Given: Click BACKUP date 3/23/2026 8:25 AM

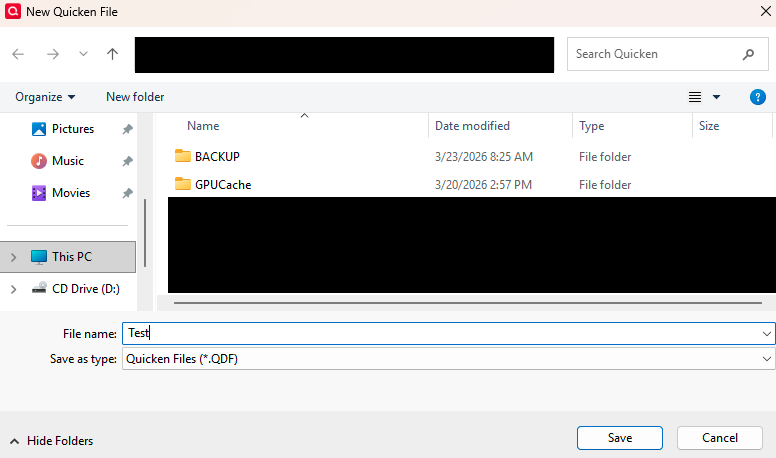Looking at the screenshot, I should [484, 157].
